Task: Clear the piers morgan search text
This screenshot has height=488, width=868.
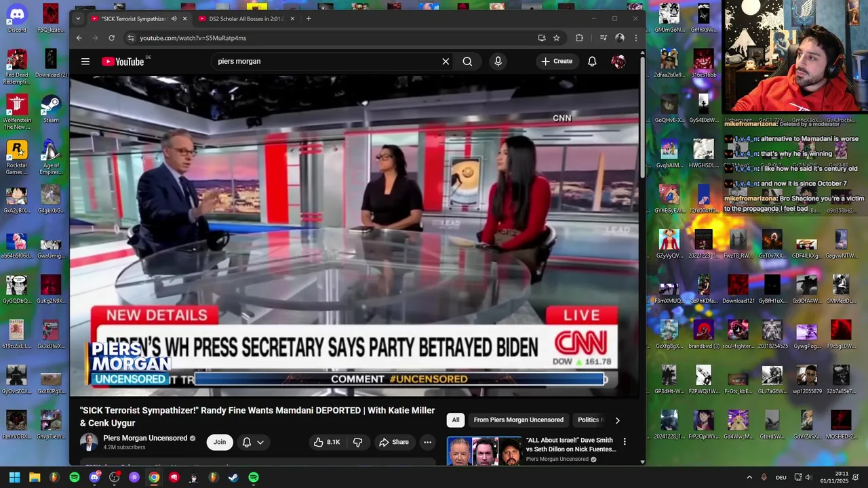Action: click(446, 61)
